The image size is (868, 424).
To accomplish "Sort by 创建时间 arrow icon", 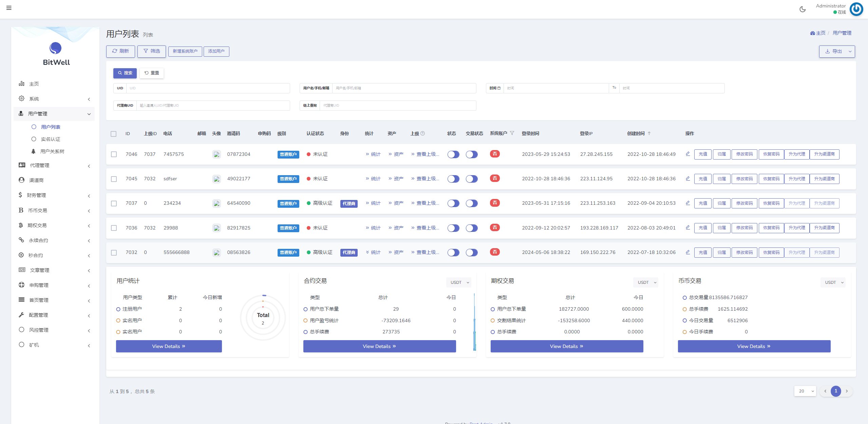I will [649, 133].
